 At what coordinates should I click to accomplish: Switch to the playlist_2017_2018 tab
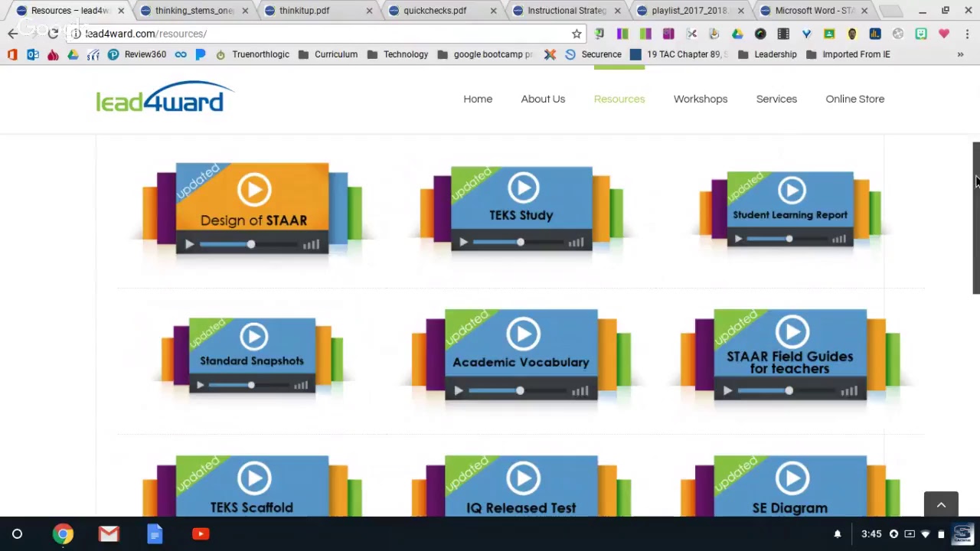(689, 11)
